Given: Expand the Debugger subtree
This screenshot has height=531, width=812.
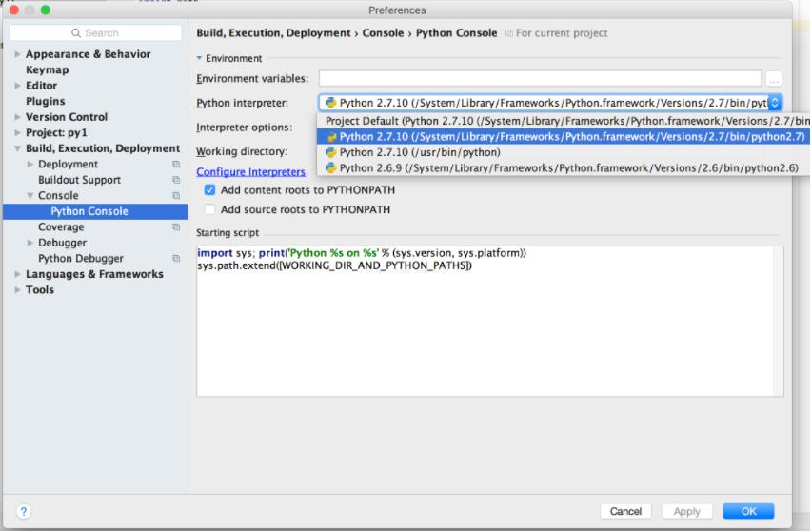Looking at the screenshot, I should tap(30, 243).
